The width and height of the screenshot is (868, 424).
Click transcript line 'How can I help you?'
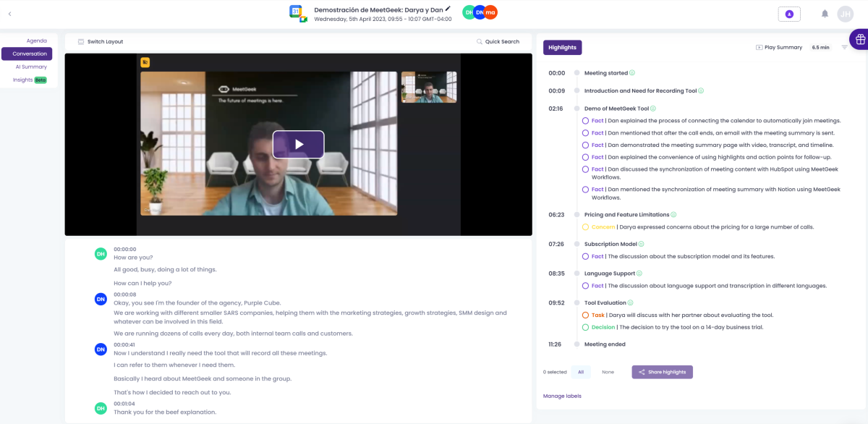point(142,283)
